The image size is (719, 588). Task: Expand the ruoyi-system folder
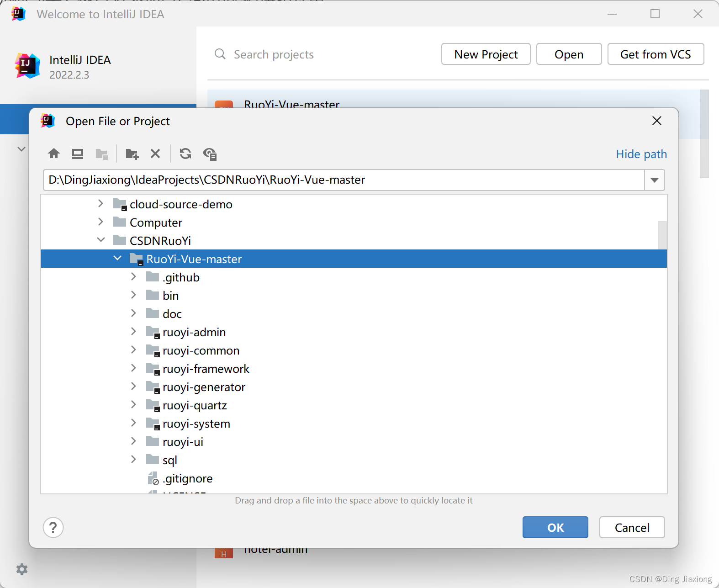point(133,423)
